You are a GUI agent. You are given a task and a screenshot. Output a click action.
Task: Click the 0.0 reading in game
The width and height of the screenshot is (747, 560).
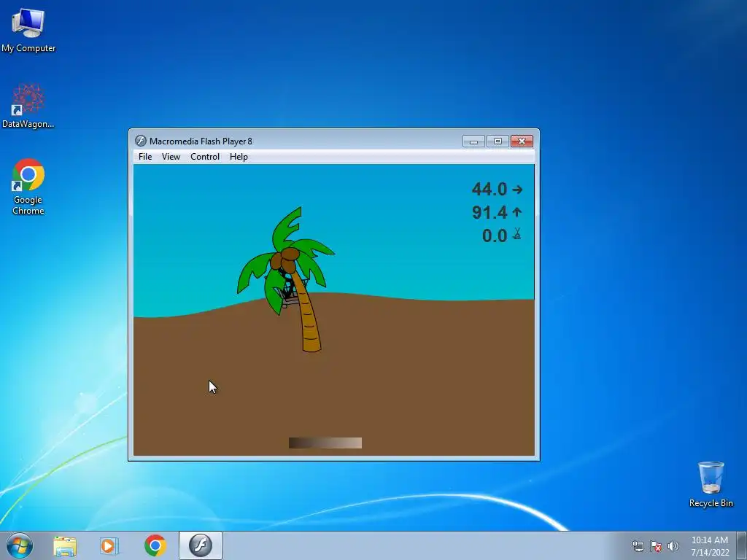click(495, 236)
